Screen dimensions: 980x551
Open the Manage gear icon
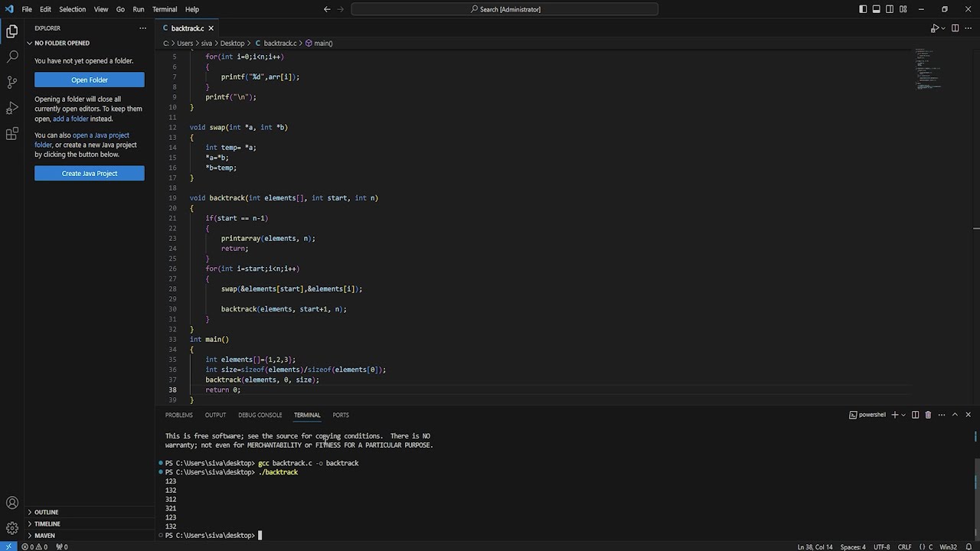[12, 528]
